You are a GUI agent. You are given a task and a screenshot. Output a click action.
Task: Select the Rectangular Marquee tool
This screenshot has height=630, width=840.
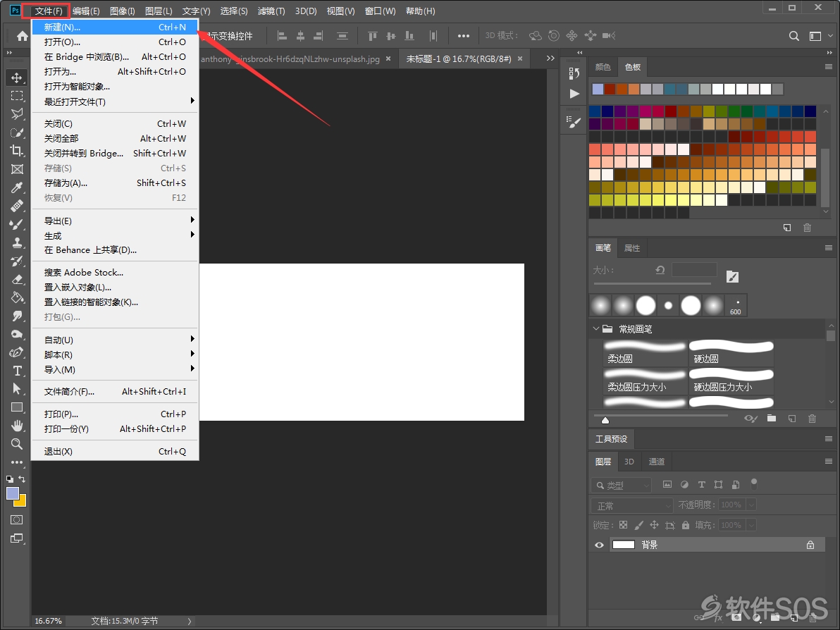[17, 96]
